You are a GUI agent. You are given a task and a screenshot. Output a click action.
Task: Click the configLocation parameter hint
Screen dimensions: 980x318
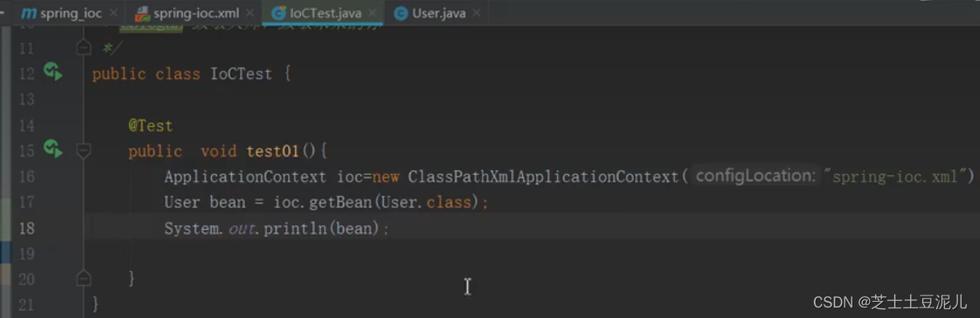[x=755, y=176]
